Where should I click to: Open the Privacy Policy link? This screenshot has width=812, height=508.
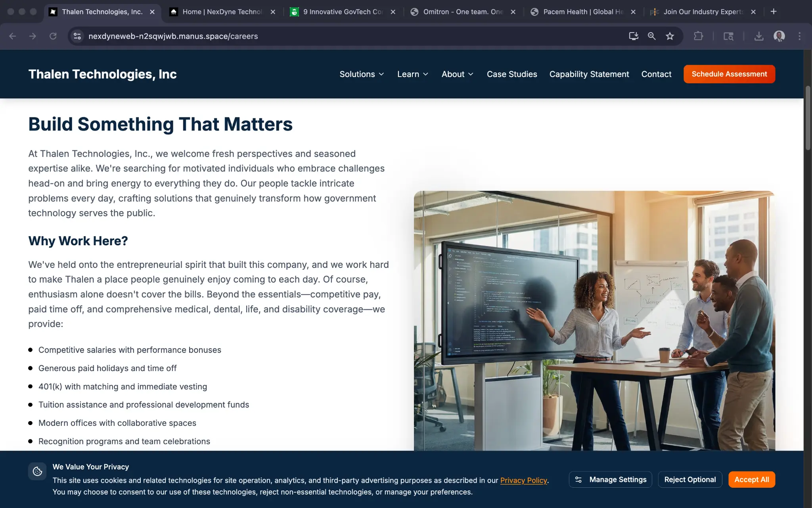523,480
